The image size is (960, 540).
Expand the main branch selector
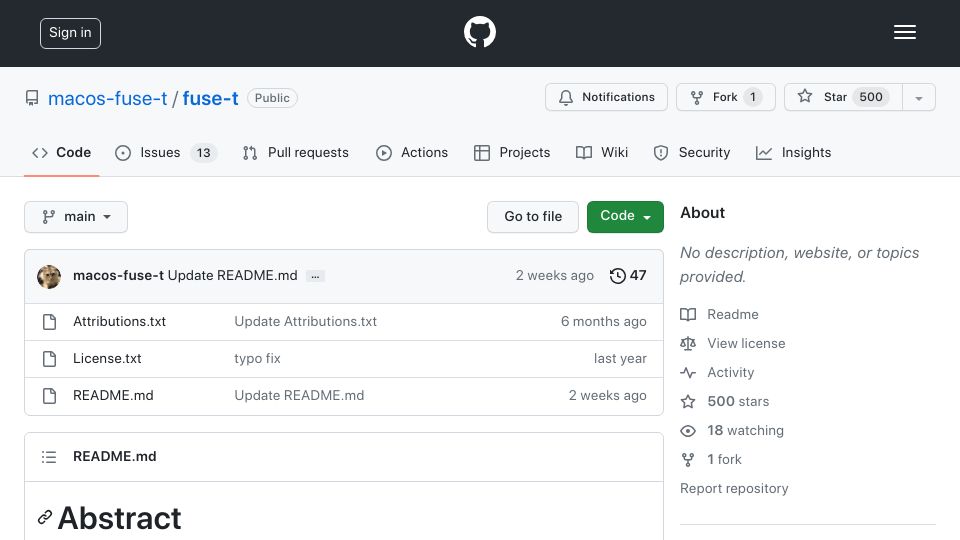click(76, 217)
